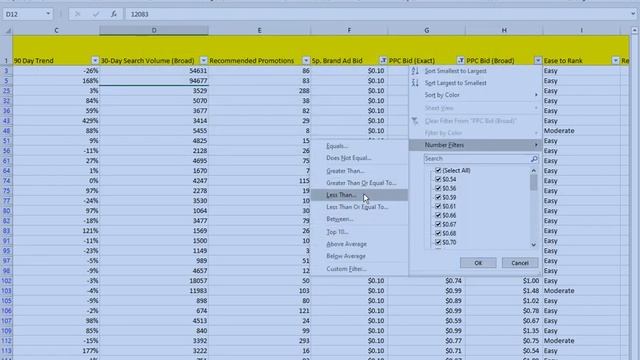Select the Does Not Equal... option
This screenshot has height=360, width=640.
pos(359,158)
